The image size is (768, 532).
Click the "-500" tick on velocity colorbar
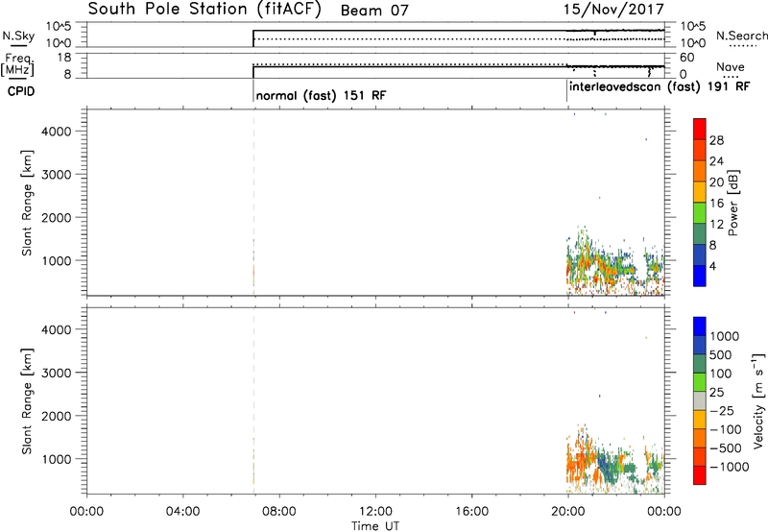[x=726, y=448]
